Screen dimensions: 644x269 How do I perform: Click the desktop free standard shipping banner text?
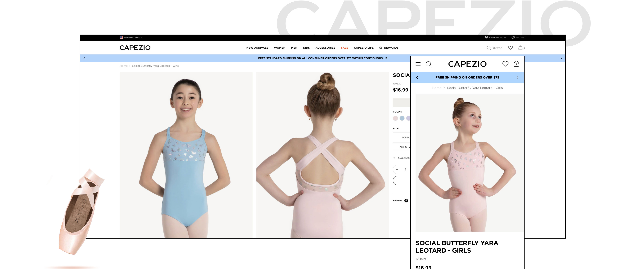tap(323, 58)
